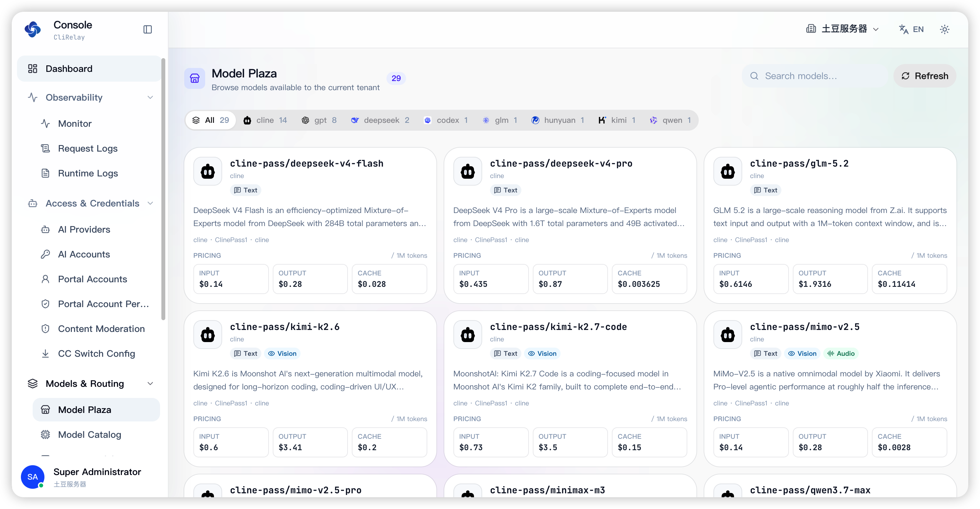Click the search magnifier icon
Image resolution: width=980 pixels, height=509 pixels.
coord(754,76)
